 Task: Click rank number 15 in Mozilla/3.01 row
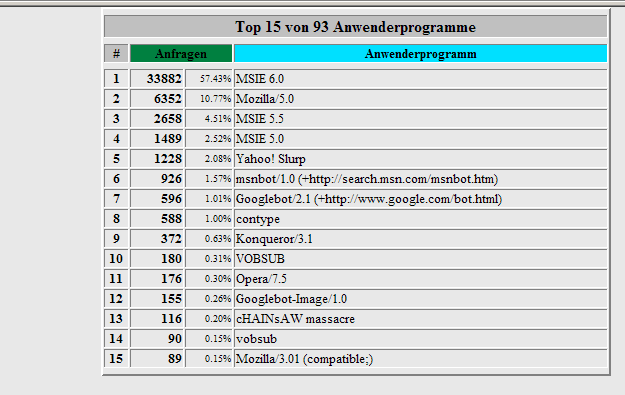click(x=116, y=358)
